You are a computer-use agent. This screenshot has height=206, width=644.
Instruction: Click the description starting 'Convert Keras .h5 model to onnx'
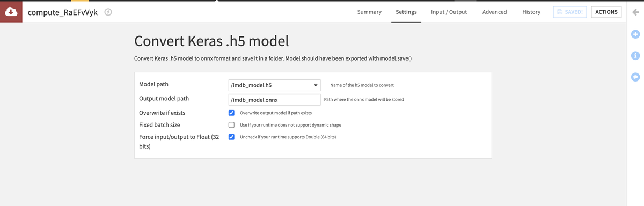(273, 58)
